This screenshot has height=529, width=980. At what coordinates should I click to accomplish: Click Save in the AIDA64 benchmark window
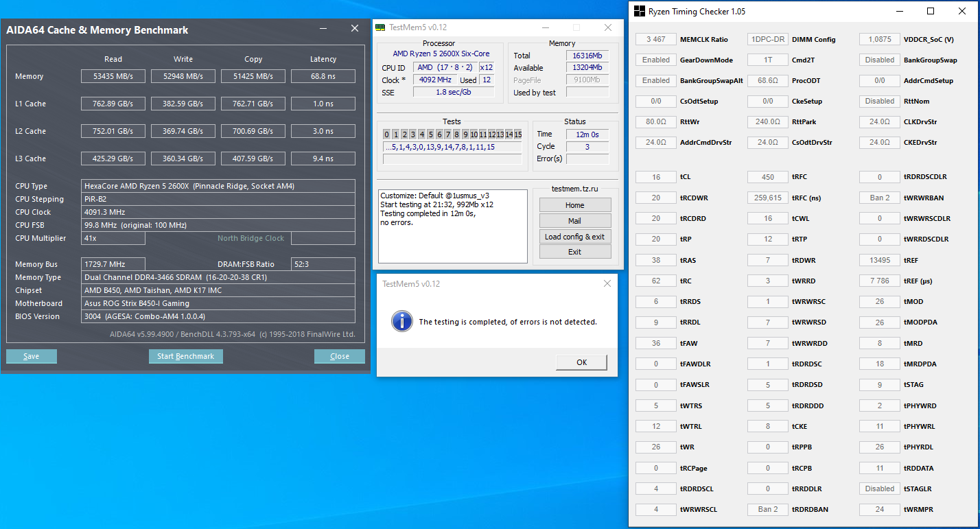[32, 356]
